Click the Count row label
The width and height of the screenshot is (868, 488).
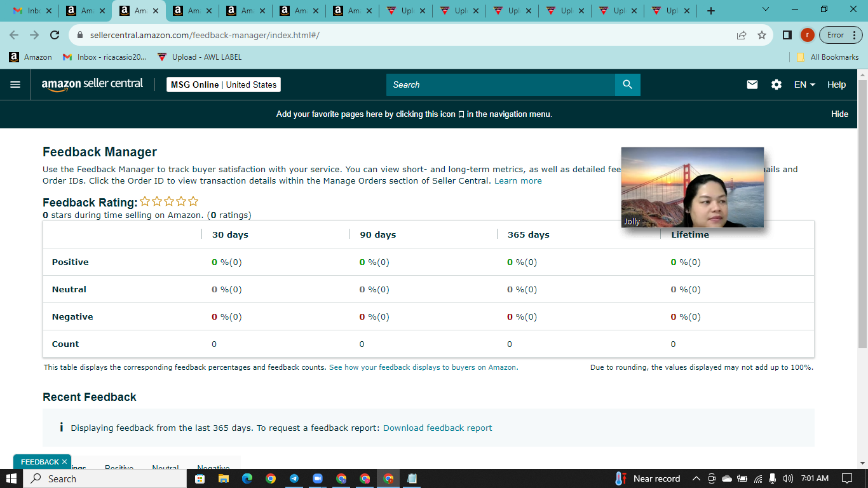point(65,344)
